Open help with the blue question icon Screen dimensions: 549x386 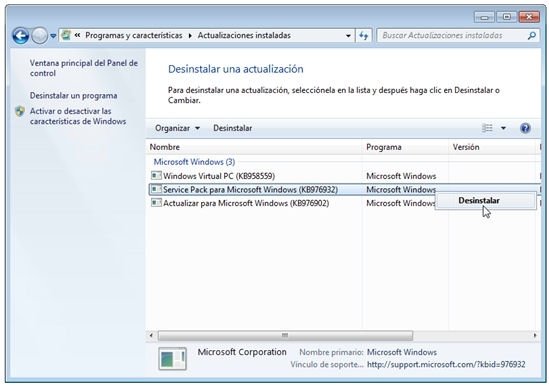pos(525,128)
